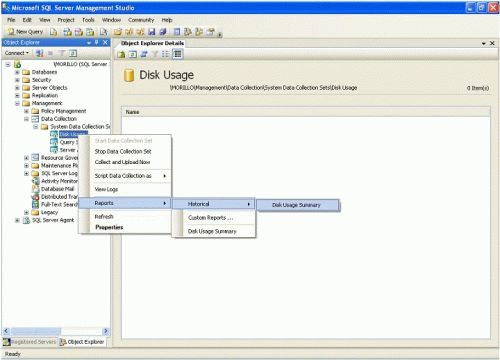Open the View menu
This screenshot has height=360, width=500.
coord(45,20)
